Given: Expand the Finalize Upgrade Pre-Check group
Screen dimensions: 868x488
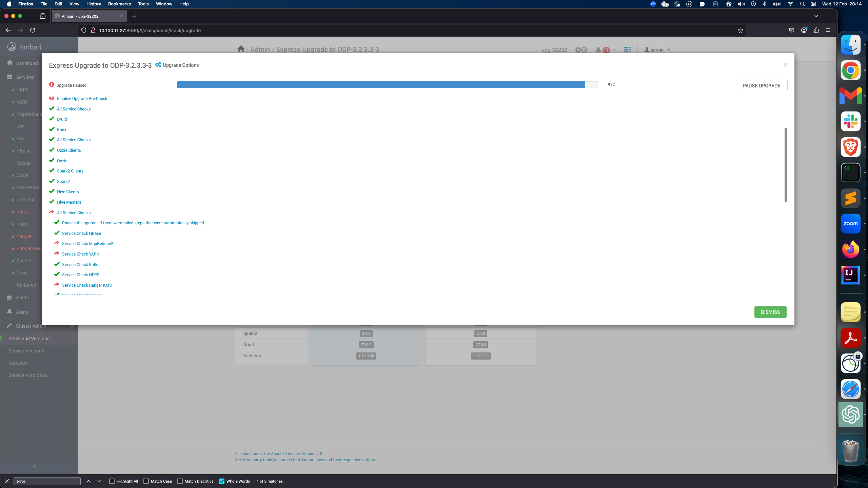Looking at the screenshot, I should click(82, 99).
